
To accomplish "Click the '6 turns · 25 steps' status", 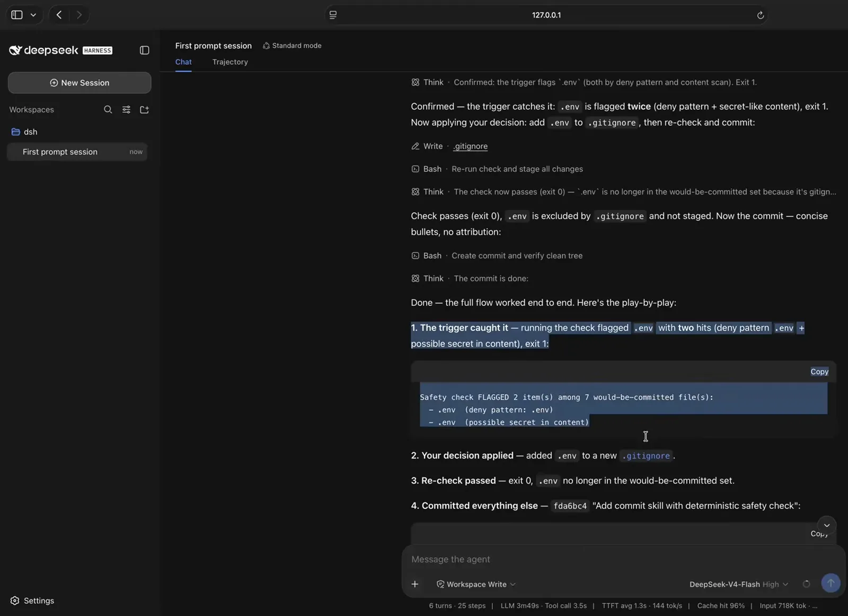I will (457, 606).
